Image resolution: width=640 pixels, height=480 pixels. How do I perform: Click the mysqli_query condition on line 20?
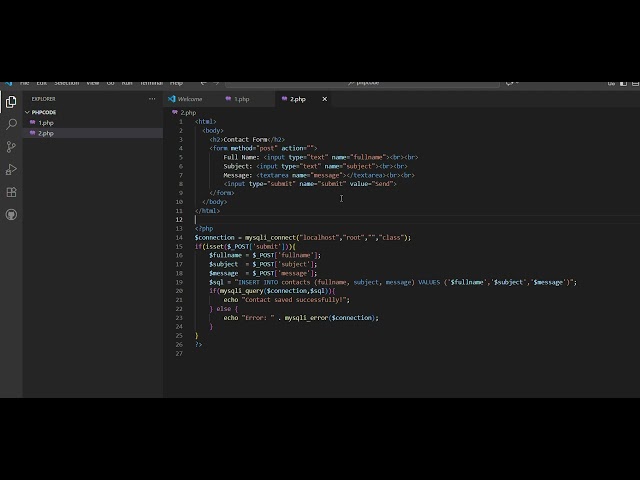click(272, 291)
